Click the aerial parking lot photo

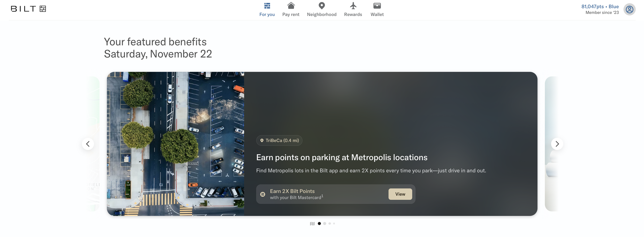pyautogui.click(x=175, y=144)
